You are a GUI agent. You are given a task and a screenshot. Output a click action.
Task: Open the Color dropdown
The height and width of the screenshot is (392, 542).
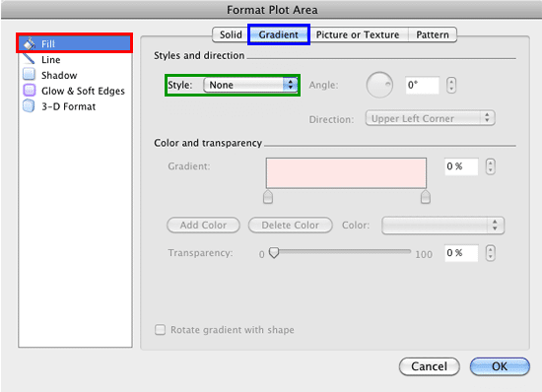tap(442, 226)
